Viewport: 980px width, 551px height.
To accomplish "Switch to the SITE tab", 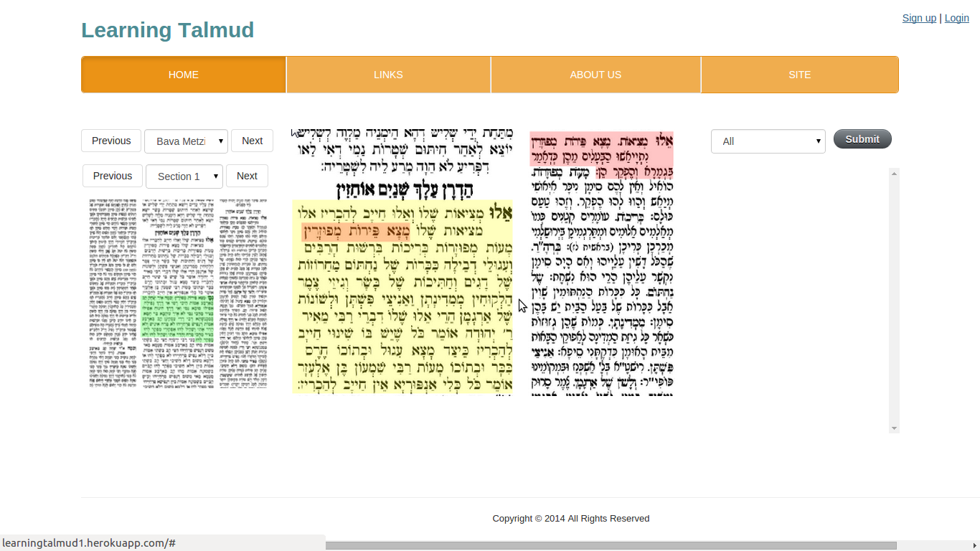I will pos(799,75).
